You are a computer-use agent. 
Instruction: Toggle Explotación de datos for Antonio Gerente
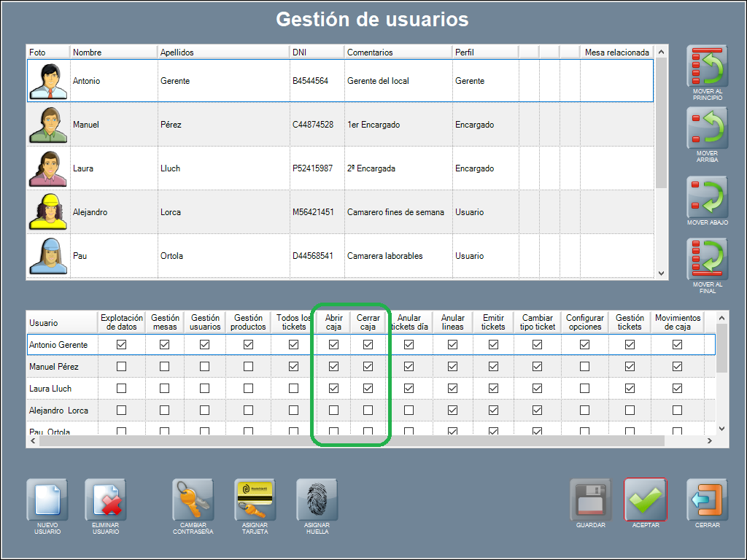pyautogui.click(x=122, y=345)
